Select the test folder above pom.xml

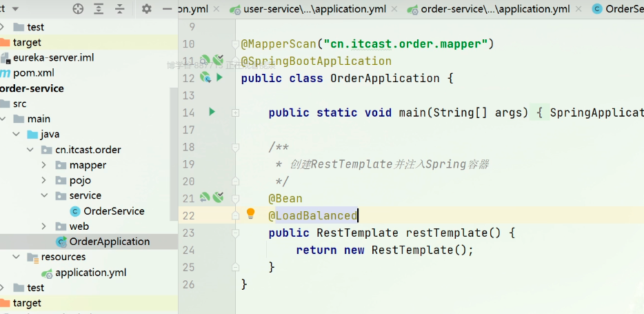click(x=28, y=27)
